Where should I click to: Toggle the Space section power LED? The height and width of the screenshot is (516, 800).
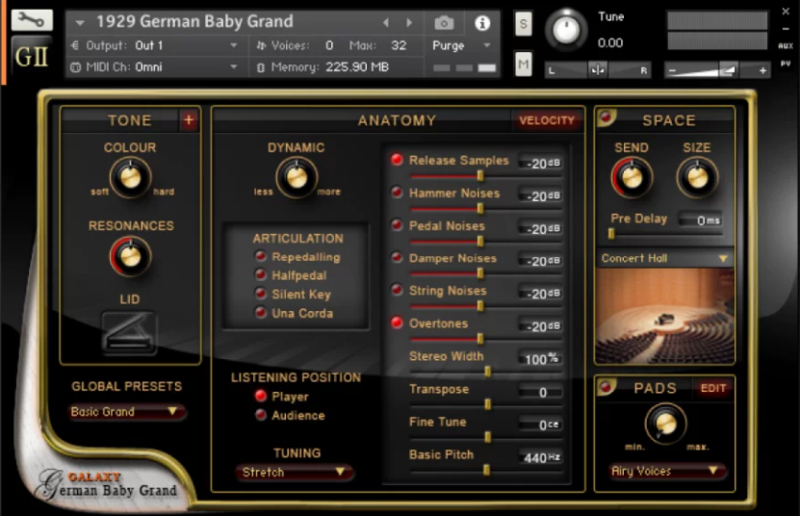coord(606,118)
